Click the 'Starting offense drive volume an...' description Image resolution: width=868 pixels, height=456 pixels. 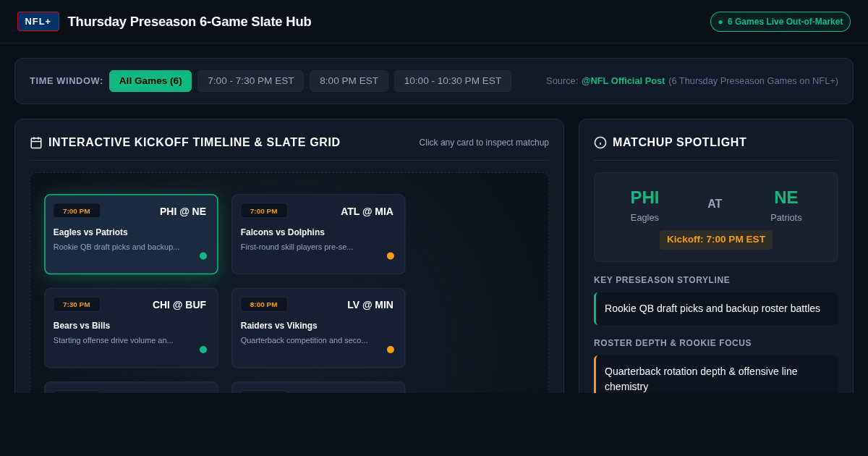(x=114, y=340)
